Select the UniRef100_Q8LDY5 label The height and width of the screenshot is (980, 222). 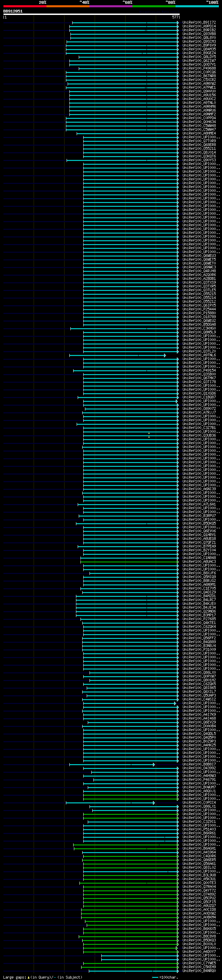(x=199, y=57)
